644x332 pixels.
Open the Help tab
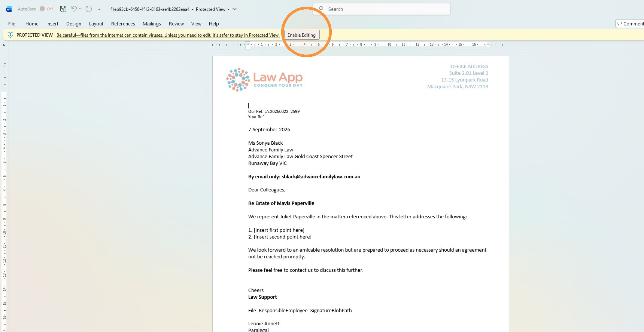pyautogui.click(x=214, y=24)
